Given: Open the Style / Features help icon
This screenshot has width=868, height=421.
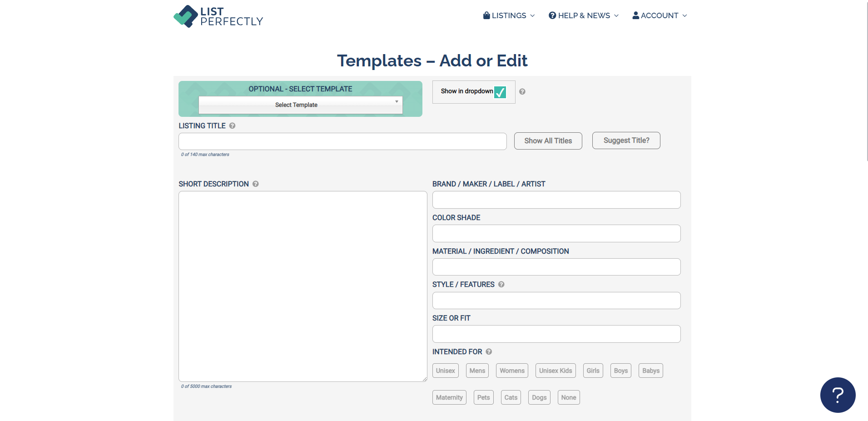Looking at the screenshot, I should tap(502, 285).
